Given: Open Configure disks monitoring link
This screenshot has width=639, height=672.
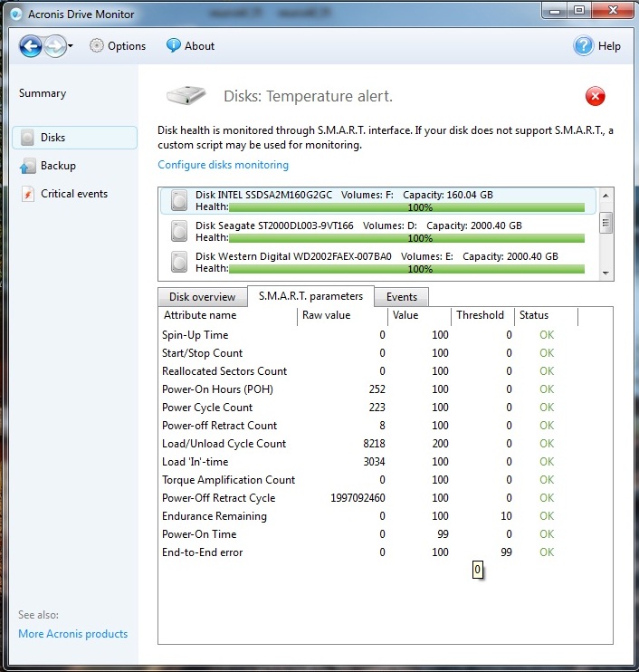Looking at the screenshot, I should [224, 165].
